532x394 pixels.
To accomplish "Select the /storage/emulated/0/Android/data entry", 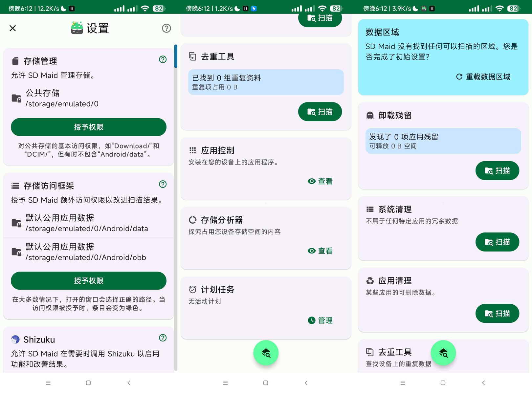I will [89, 223].
